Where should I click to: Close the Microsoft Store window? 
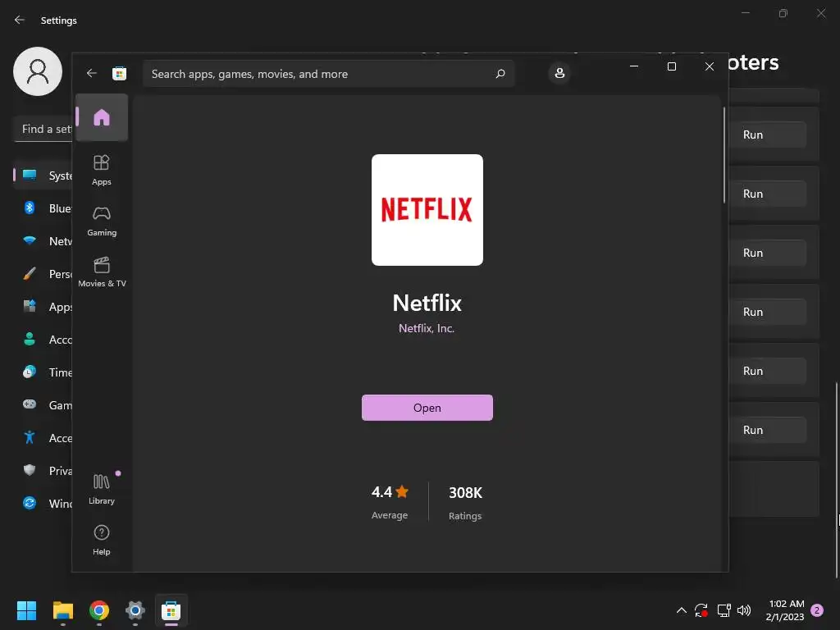click(710, 66)
